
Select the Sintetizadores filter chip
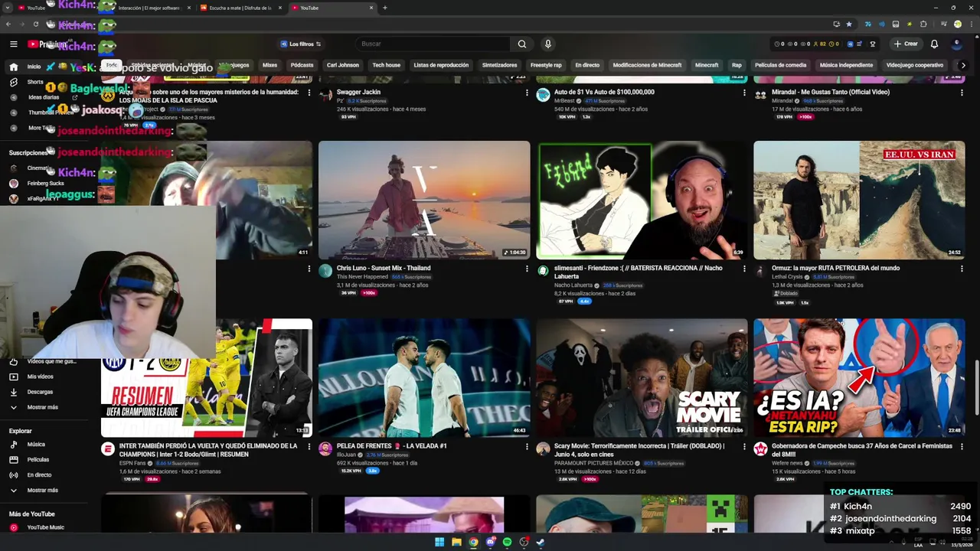coord(499,65)
